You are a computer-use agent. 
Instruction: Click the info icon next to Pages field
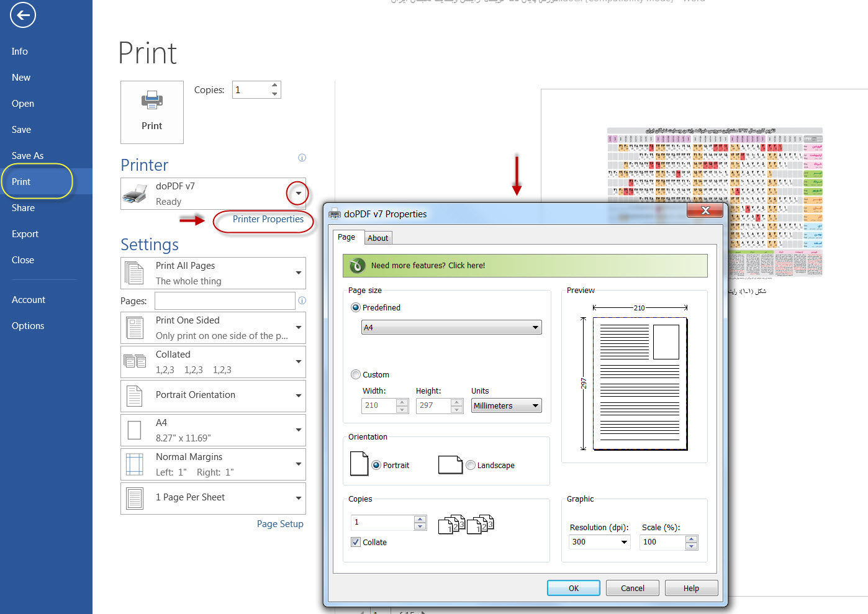[x=302, y=300]
